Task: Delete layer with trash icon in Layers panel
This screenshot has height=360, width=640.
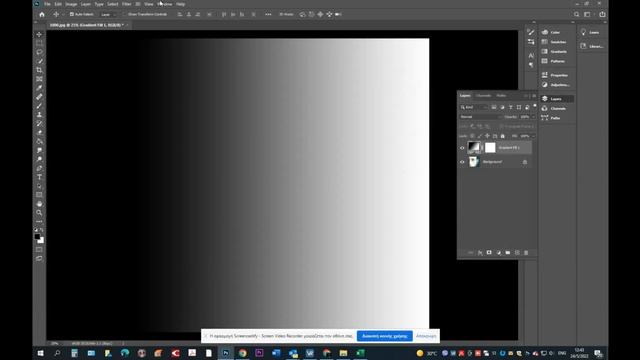Action: tap(526, 253)
